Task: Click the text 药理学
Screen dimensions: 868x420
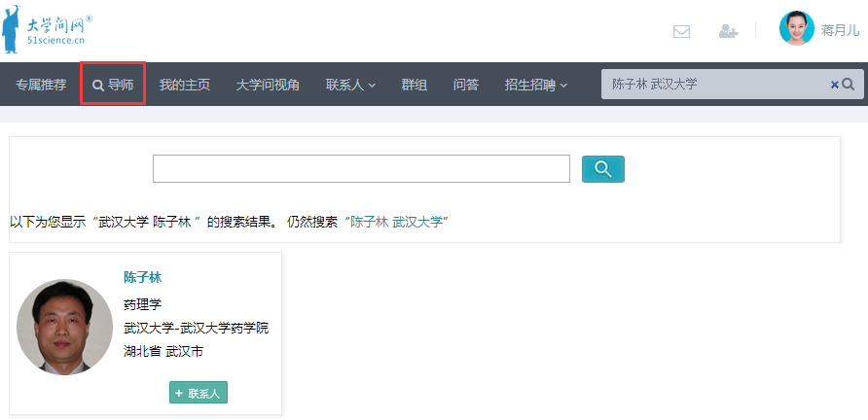Action: point(142,303)
